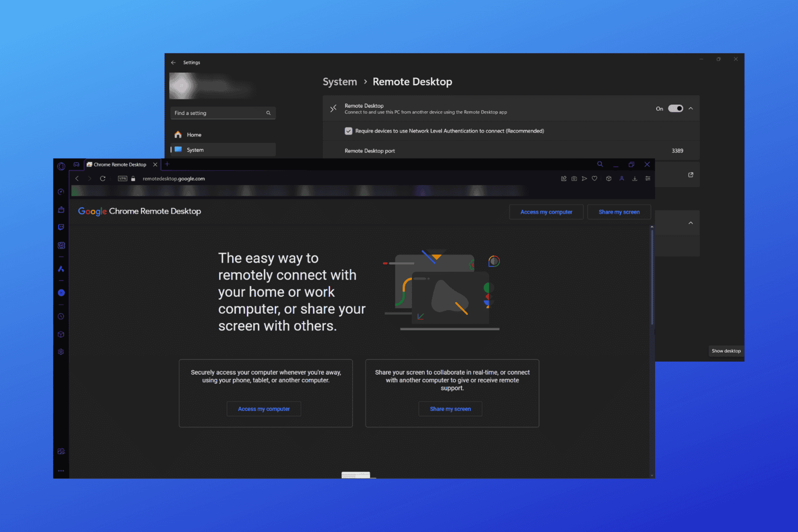Open the downloads arrow icon
The image size is (798, 532).
[634, 179]
